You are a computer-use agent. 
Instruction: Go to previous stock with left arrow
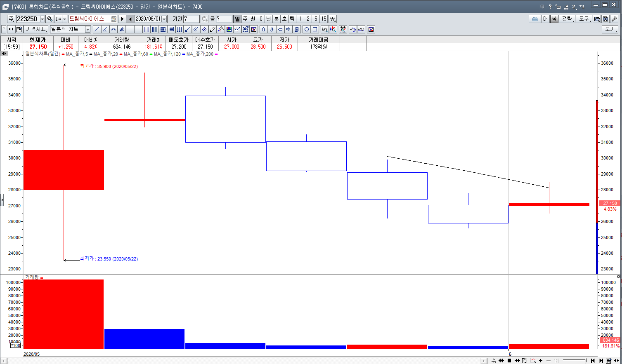[x=130, y=19]
